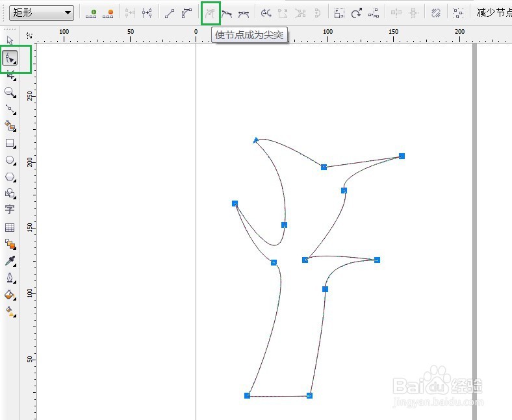Screen dimensions: 512x420
Task: Click the Select All Nodes icon
Action: [458, 14]
